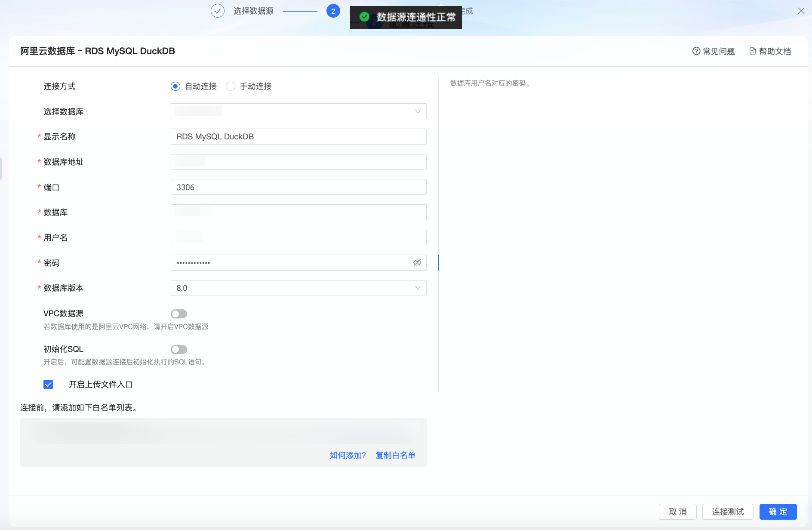
Task: Click the 显示名称 input field
Action: pyautogui.click(x=298, y=137)
